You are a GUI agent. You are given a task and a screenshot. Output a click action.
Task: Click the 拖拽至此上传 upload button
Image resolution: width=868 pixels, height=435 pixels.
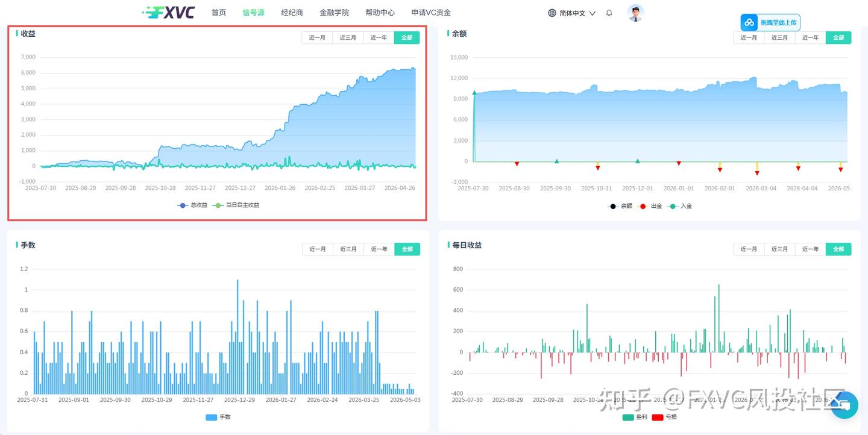(770, 22)
